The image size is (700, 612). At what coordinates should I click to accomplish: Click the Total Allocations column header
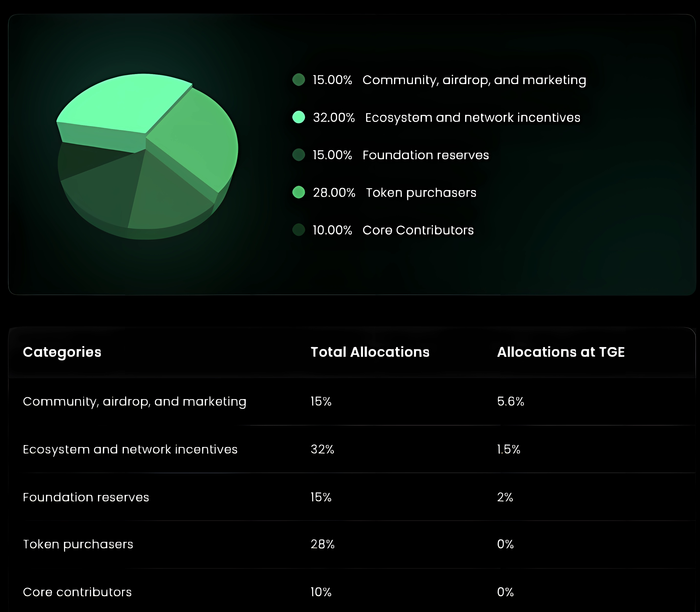point(370,352)
